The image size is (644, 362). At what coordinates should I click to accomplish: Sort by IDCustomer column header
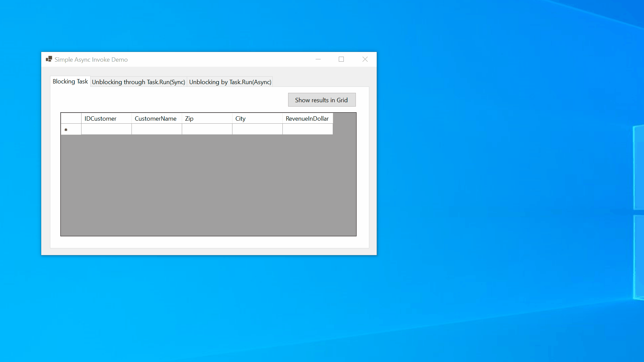point(106,118)
